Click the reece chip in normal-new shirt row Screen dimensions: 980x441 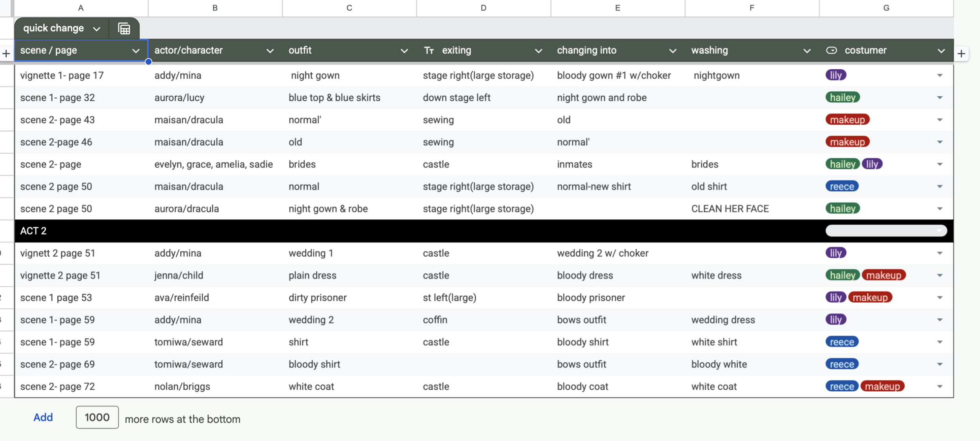tap(842, 186)
